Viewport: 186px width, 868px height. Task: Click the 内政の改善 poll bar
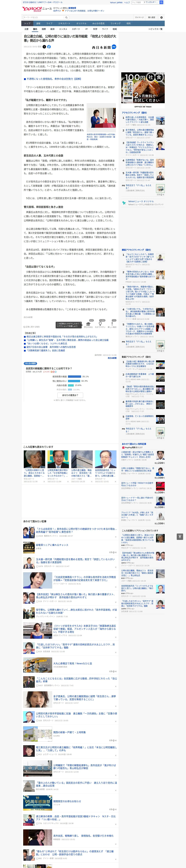[x=71, y=385]
